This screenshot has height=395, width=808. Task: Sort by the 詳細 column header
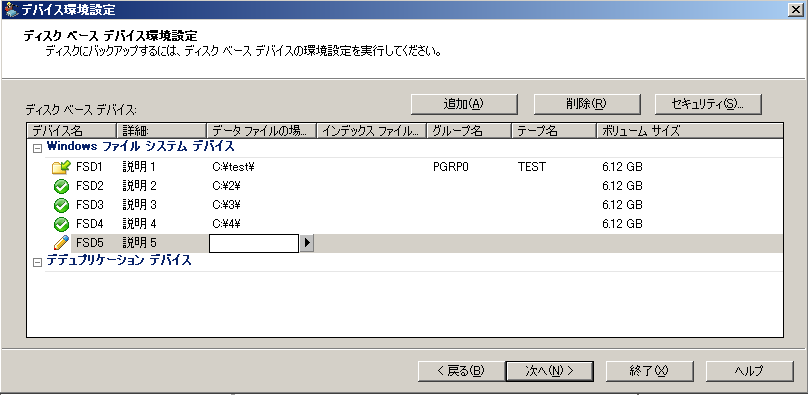(x=161, y=131)
